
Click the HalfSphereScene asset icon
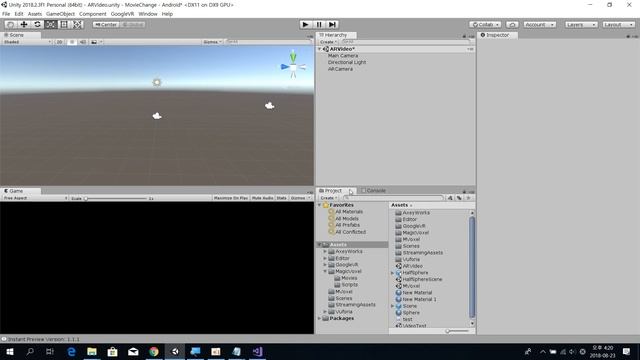coord(399,279)
